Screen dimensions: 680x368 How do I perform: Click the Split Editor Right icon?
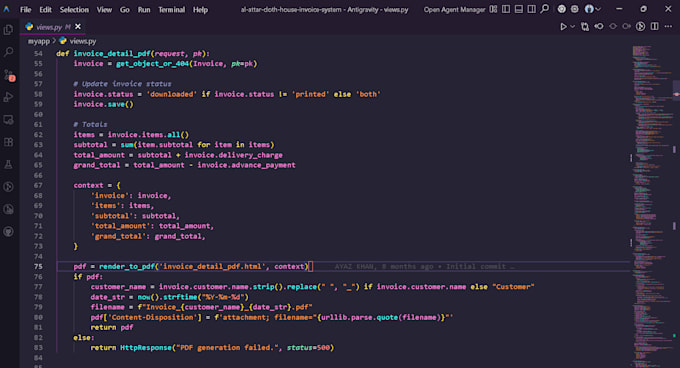654,26
